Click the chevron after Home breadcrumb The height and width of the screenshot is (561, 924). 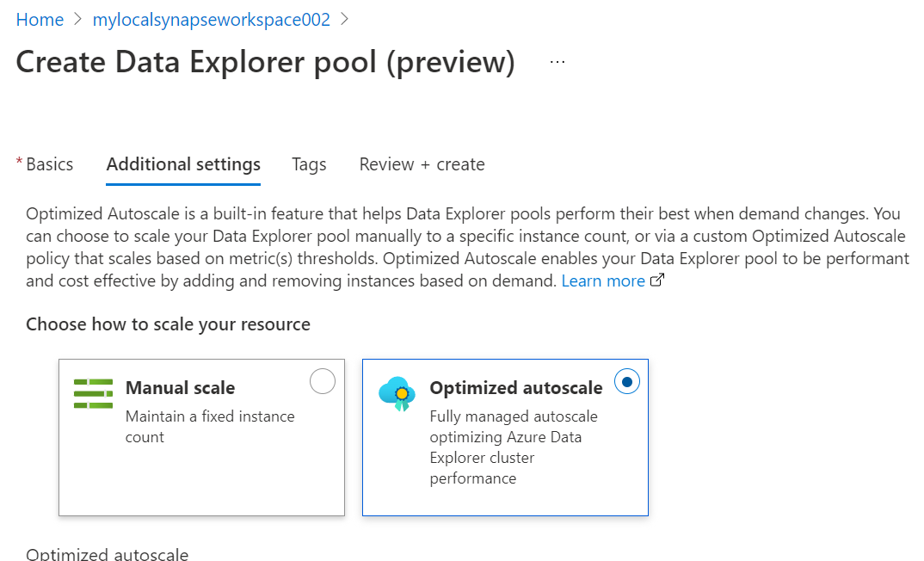78,20
